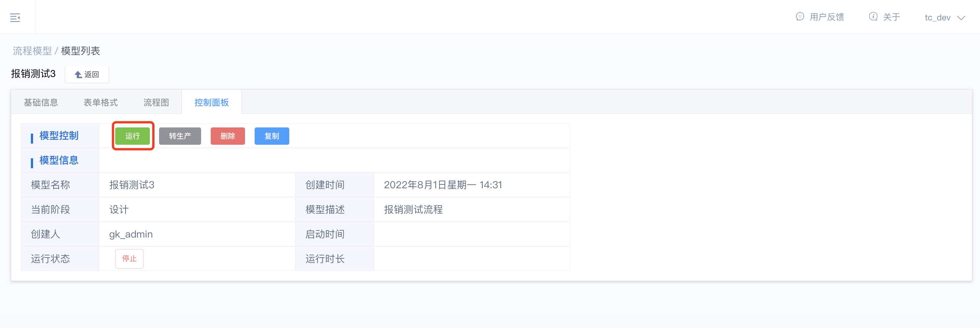Screen dimensions: 980x328
Task: Click the gray 转生产 button
Action: tap(180, 136)
